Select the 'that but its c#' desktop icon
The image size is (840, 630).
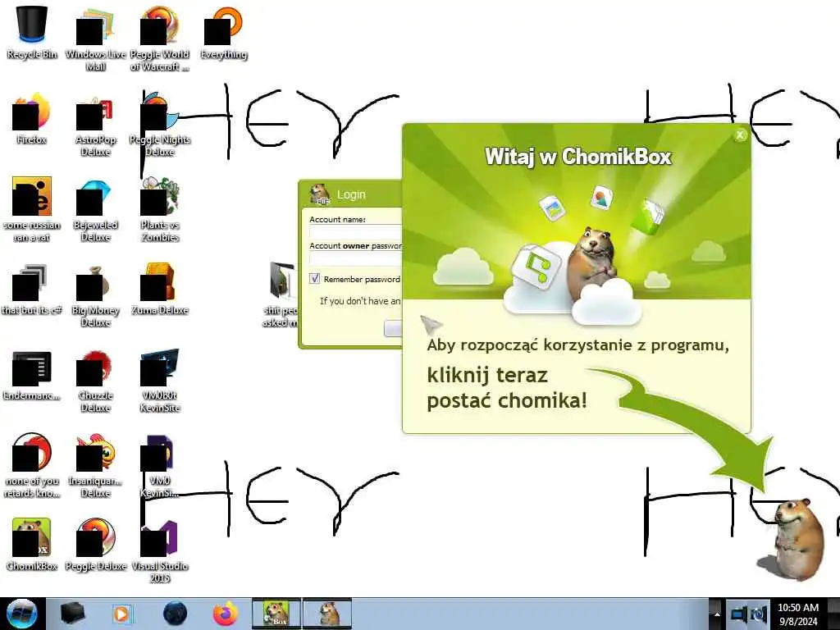tap(32, 290)
